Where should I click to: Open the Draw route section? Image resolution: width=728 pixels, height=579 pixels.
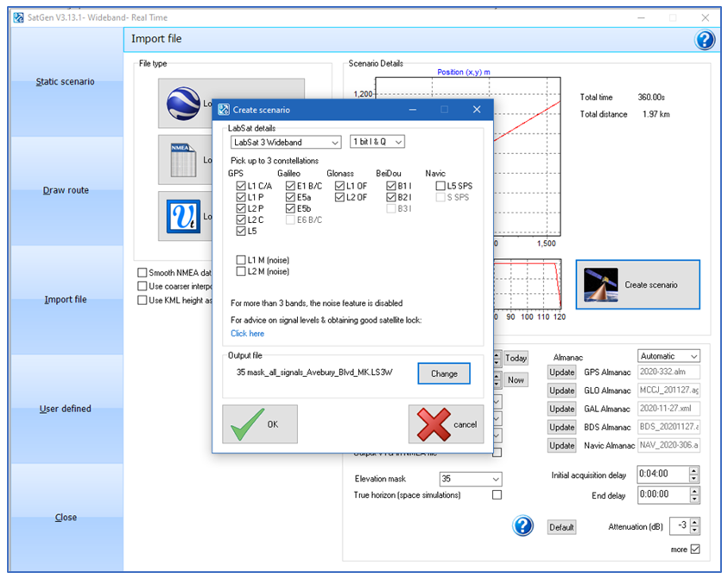click(x=66, y=190)
